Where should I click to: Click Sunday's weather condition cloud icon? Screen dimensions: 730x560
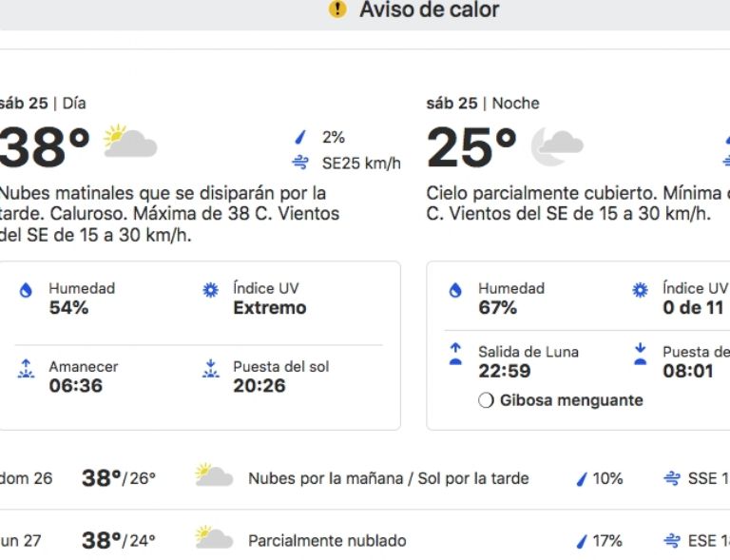coord(214,475)
